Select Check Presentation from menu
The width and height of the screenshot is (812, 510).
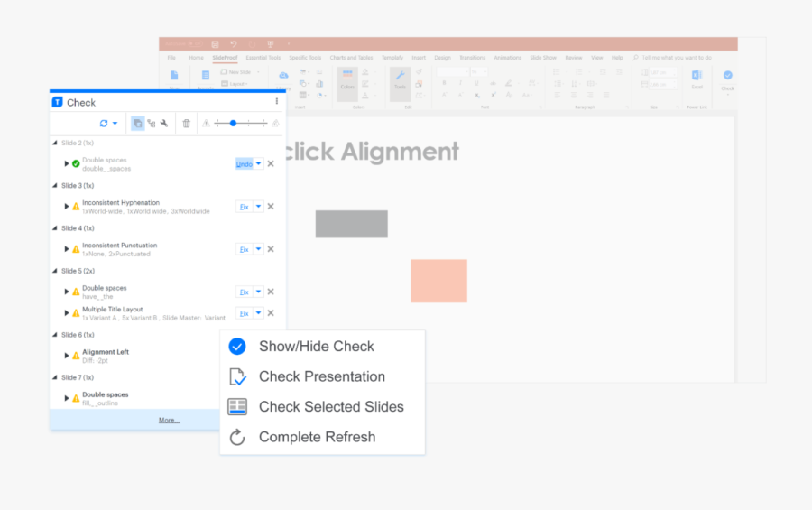[321, 377]
